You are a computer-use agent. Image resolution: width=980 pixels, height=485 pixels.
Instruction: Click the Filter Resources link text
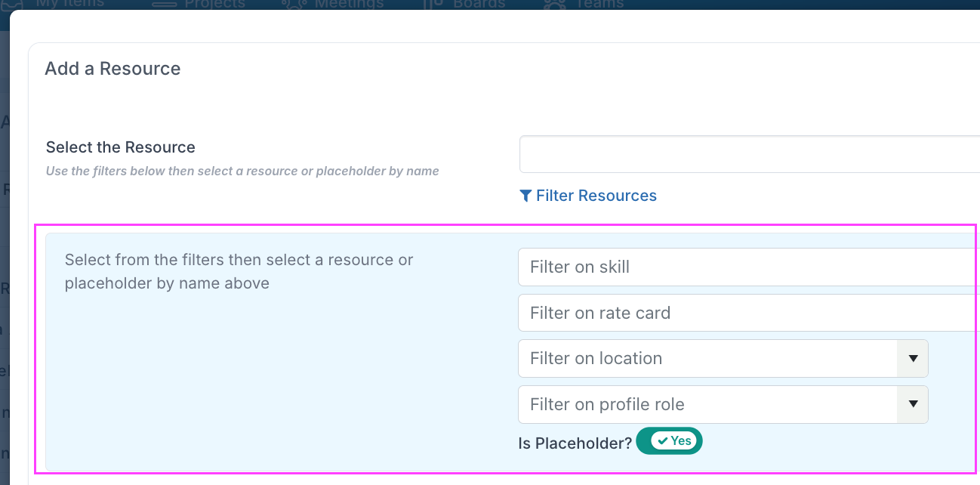[x=596, y=196]
